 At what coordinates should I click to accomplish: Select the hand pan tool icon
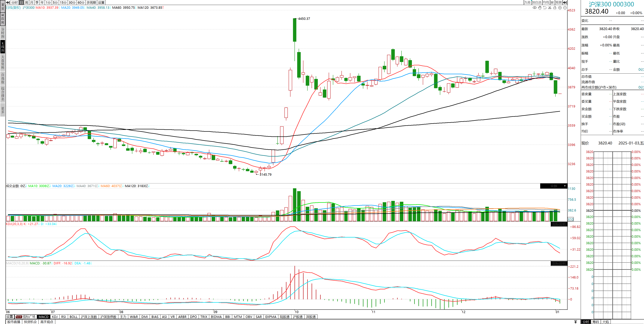tap(540, 8)
